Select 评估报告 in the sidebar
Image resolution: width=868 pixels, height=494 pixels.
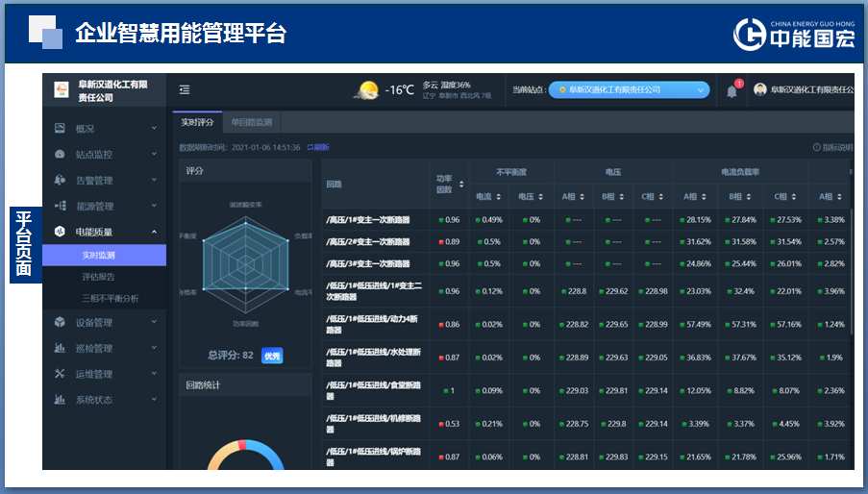click(x=98, y=277)
